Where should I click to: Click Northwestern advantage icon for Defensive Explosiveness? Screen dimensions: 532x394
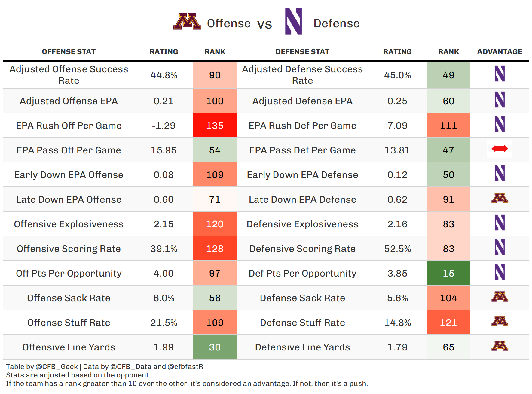[500, 223]
